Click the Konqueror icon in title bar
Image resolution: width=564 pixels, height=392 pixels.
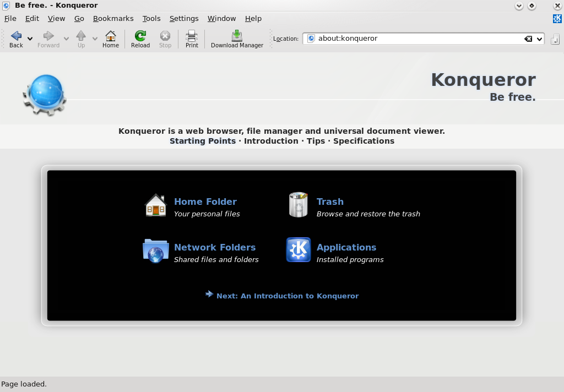6,6
